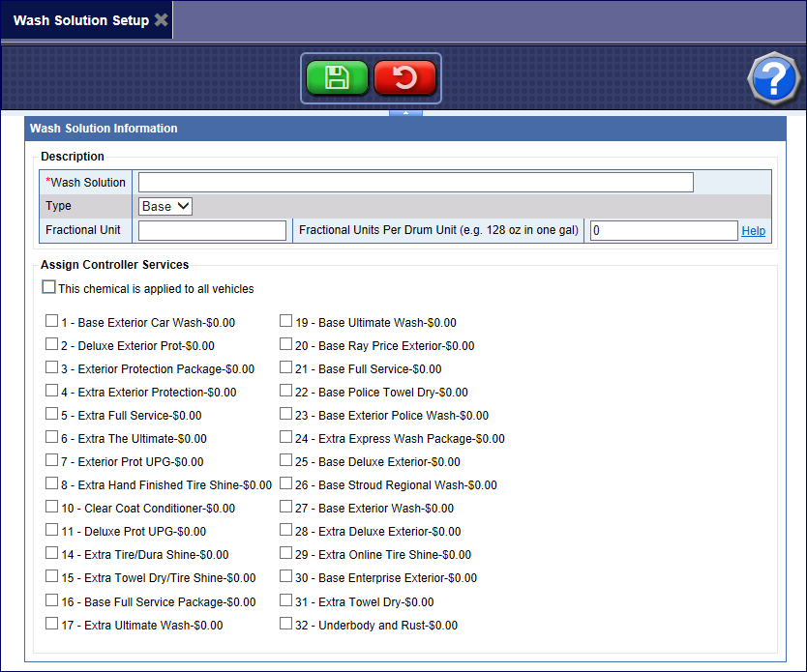Image resolution: width=807 pixels, height=672 pixels.
Task: Click the Fractional Units Per Drum Unit field
Action: tap(664, 230)
